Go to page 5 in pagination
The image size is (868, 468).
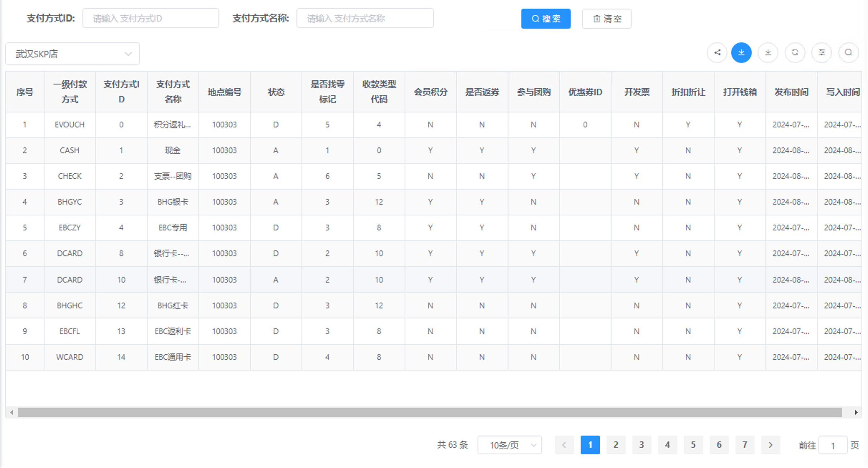pos(693,445)
